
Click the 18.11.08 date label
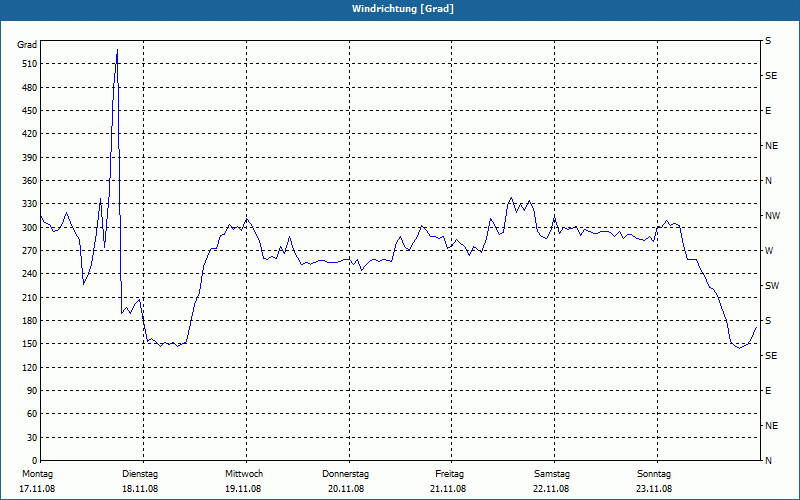coord(140,489)
